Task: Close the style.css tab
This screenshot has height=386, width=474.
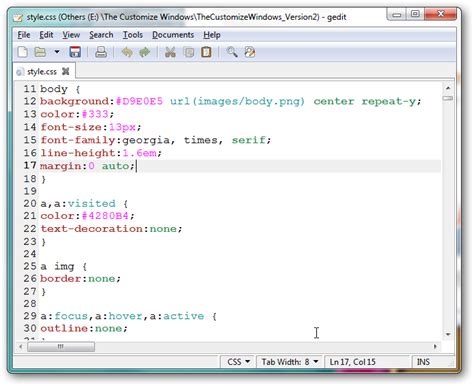Action: coord(66,71)
